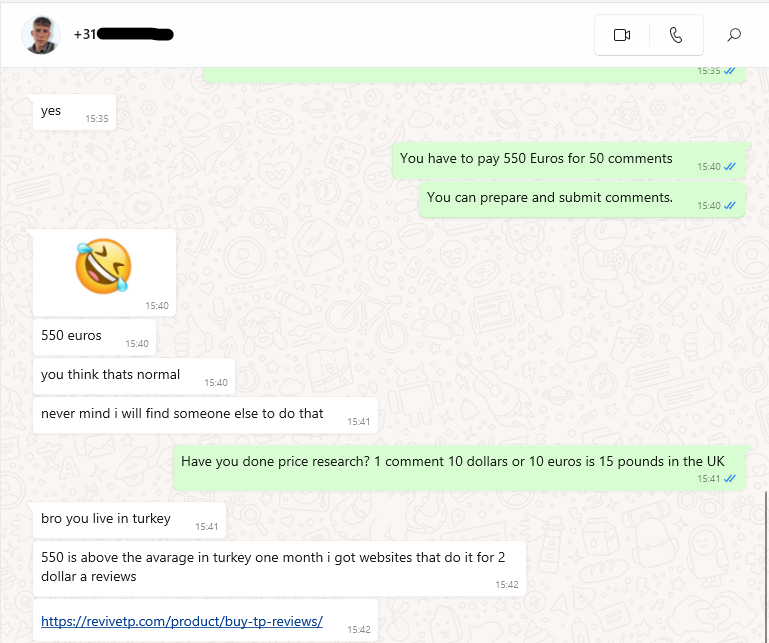This screenshot has width=769, height=643.
Task: Select the "Have you done price research" message
Action: (459, 468)
